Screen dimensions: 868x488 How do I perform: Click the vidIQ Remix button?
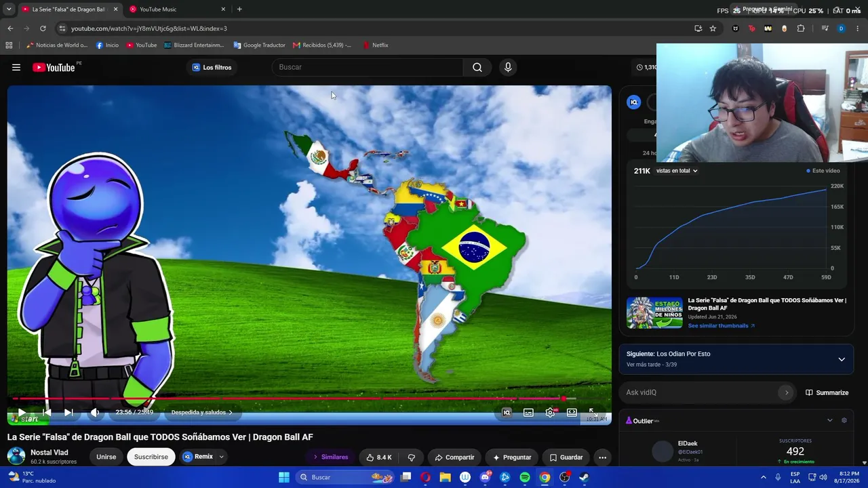coord(197,457)
